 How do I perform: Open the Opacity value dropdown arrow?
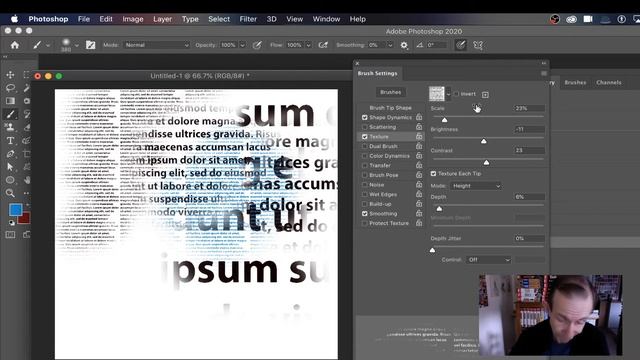pyautogui.click(x=242, y=45)
